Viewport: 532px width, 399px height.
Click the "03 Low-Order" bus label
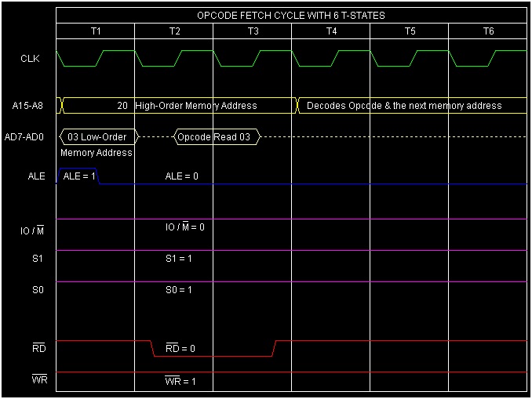click(97, 137)
